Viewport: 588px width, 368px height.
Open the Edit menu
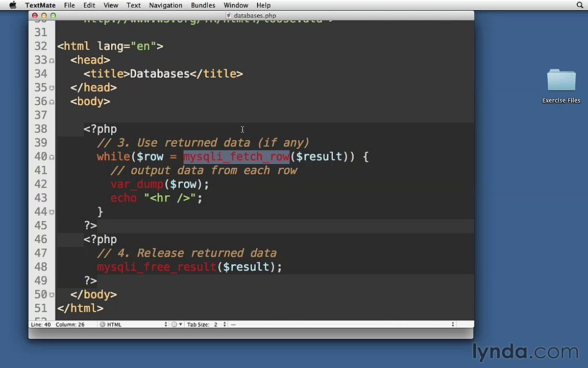pos(89,5)
